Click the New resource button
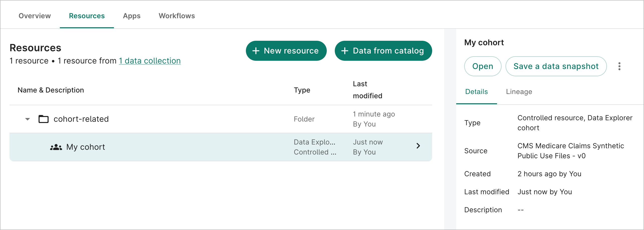 click(x=286, y=51)
